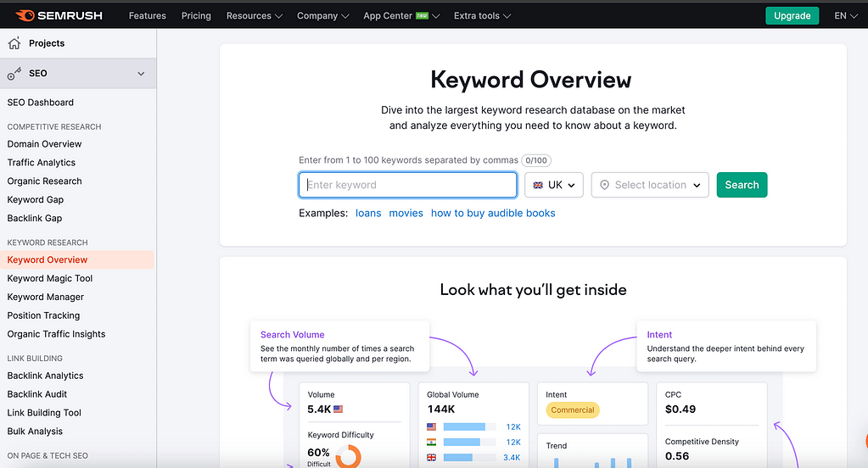
Task: Click the App Center new badge
Action: [x=422, y=16]
